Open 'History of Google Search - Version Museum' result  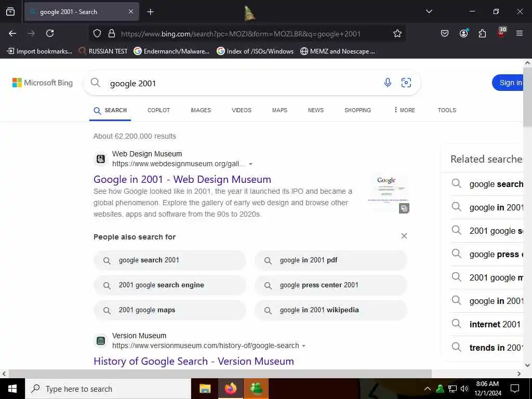tap(194, 361)
